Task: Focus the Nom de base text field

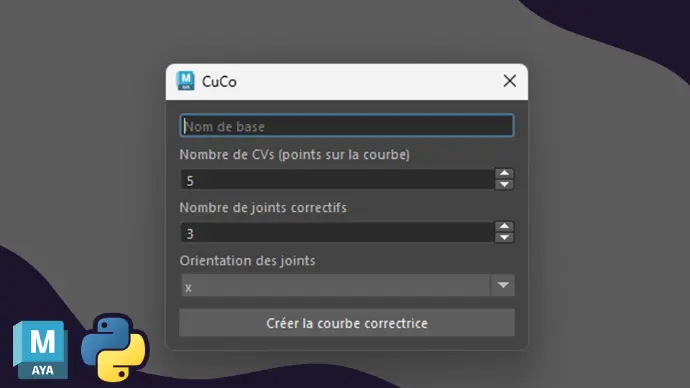Action: coord(347,126)
